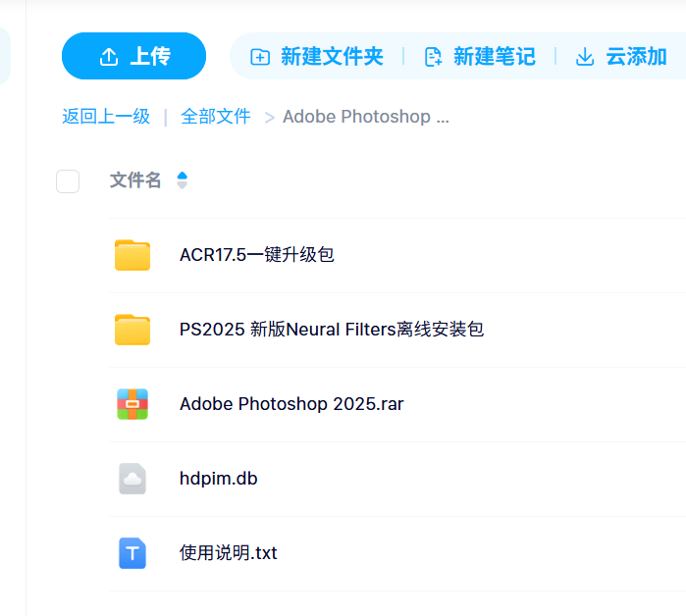Open folder icon of ACR17.5一键升级包
The height and width of the screenshot is (616, 686).
click(x=132, y=255)
